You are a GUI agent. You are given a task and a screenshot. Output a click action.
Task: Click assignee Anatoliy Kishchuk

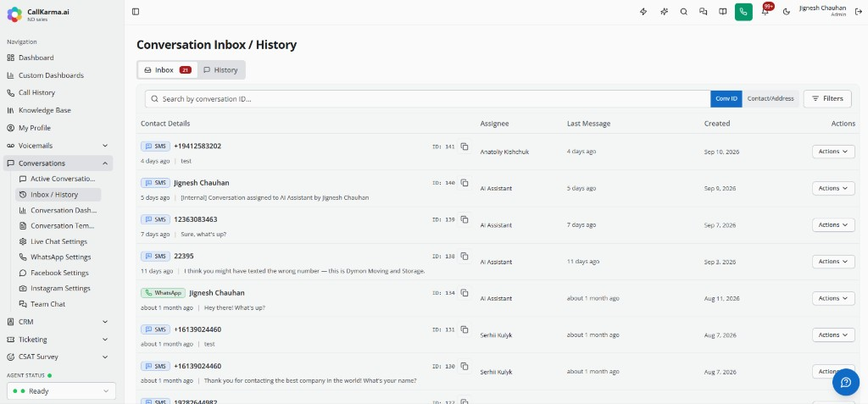tap(504, 152)
